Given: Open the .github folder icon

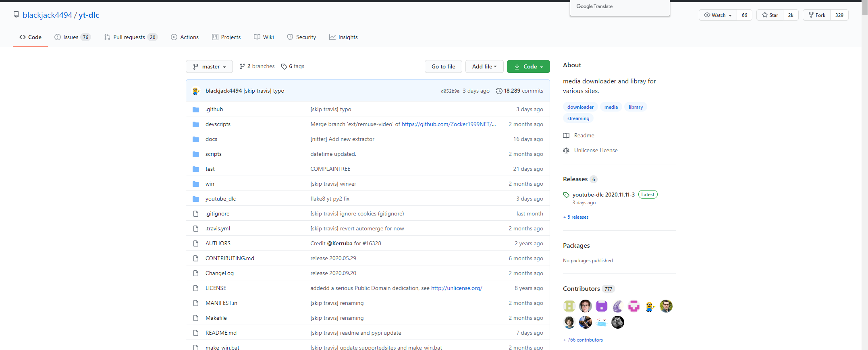Looking at the screenshot, I should coord(196,110).
